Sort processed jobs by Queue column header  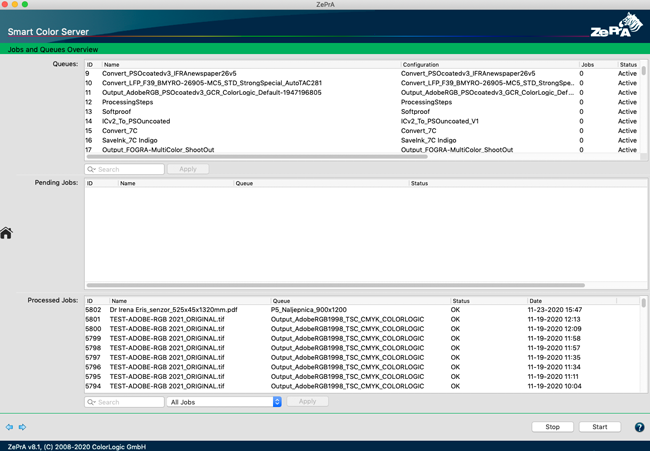click(x=360, y=301)
